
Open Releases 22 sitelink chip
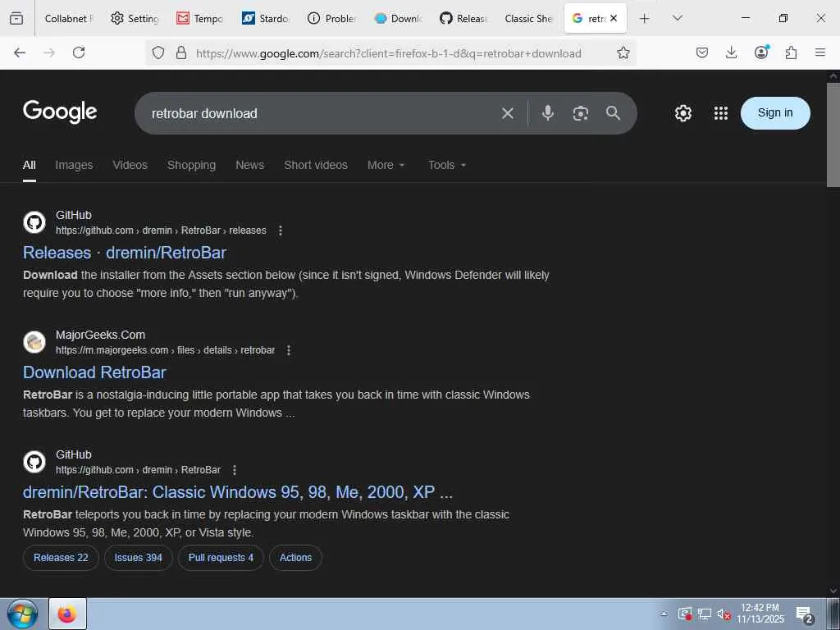coord(61,558)
